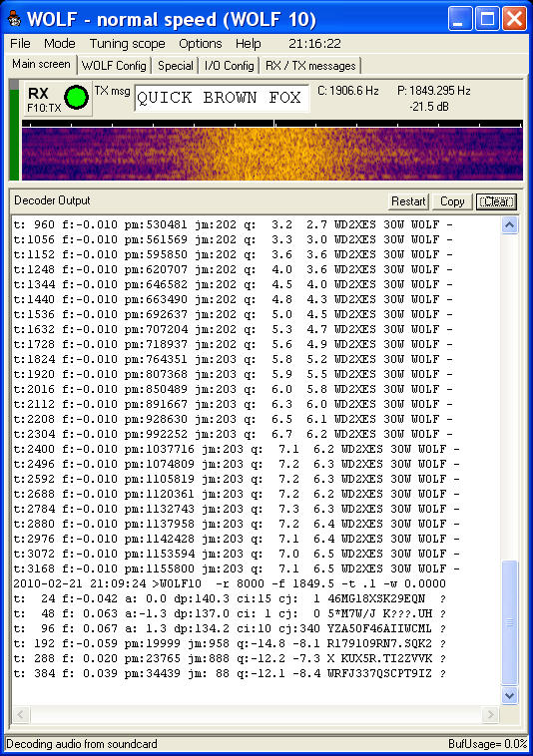
Task: Click the Clear button
Action: click(x=496, y=201)
